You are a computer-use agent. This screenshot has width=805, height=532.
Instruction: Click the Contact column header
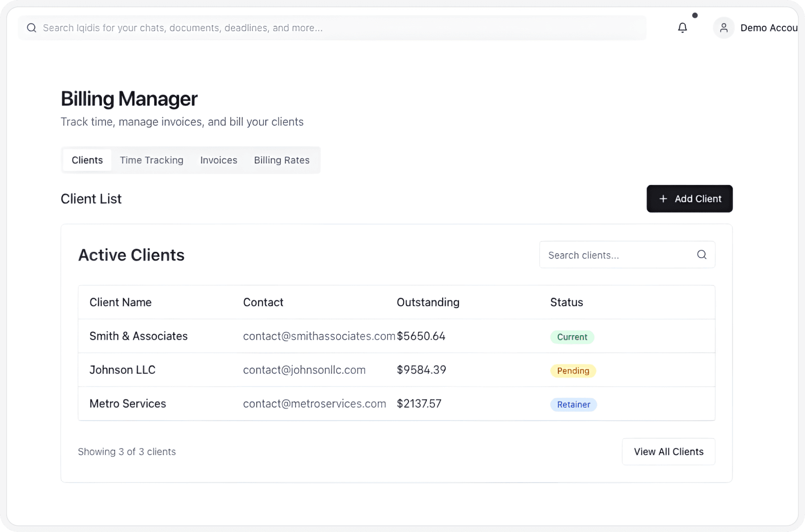pos(263,302)
